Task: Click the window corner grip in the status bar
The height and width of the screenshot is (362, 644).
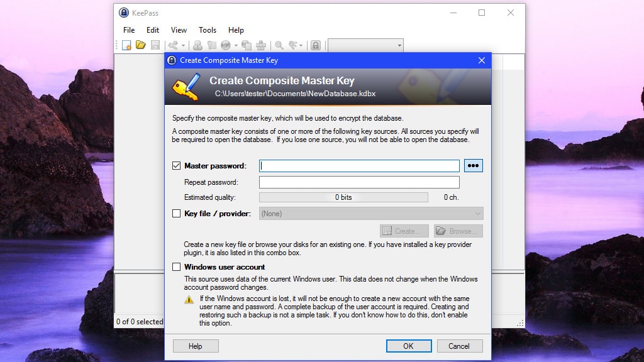Action: click(x=520, y=323)
